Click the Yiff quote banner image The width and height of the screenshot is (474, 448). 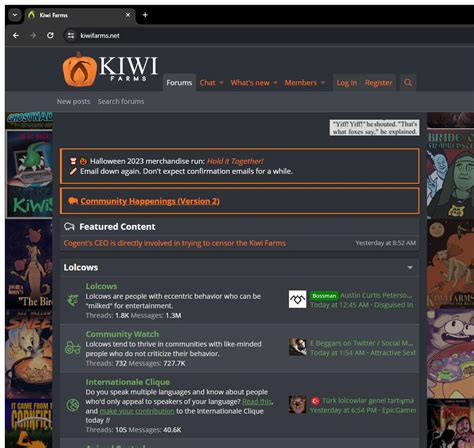coord(374,128)
